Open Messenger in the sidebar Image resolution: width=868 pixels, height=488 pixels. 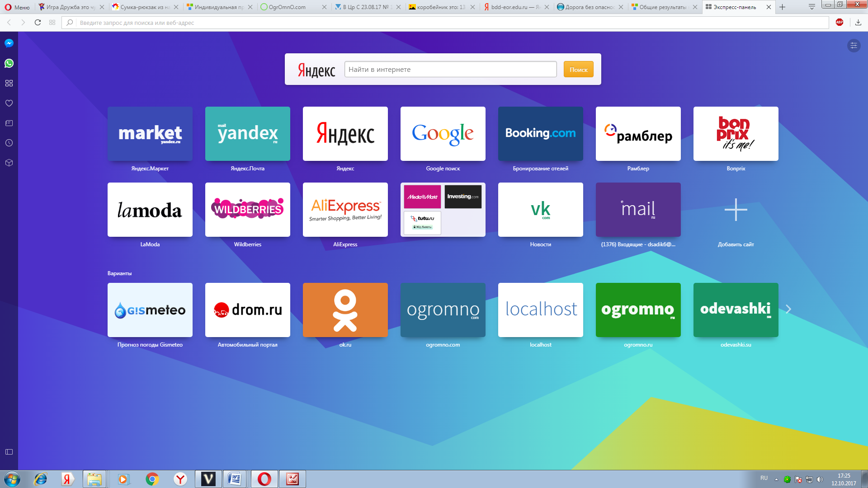[9, 43]
